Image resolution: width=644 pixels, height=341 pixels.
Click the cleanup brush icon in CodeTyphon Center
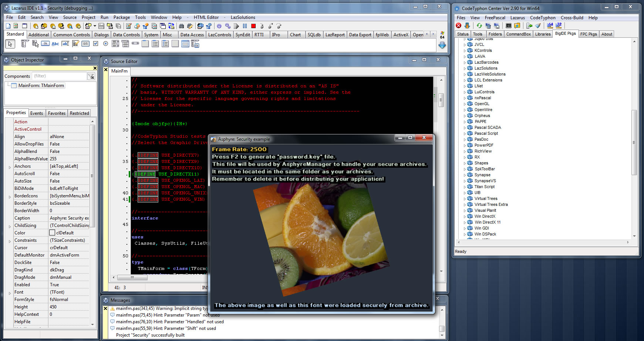click(538, 26)
